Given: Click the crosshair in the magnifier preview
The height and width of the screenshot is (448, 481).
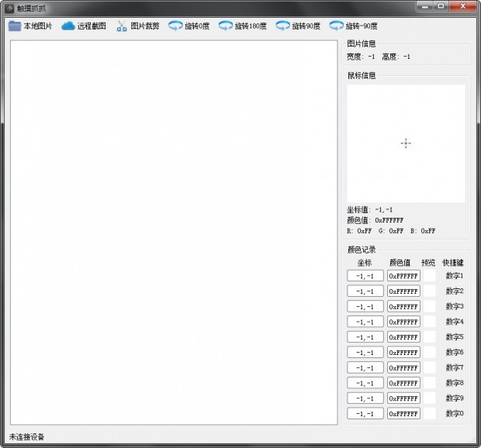Looking at the screenshot, I should click(x=406, y=143).
